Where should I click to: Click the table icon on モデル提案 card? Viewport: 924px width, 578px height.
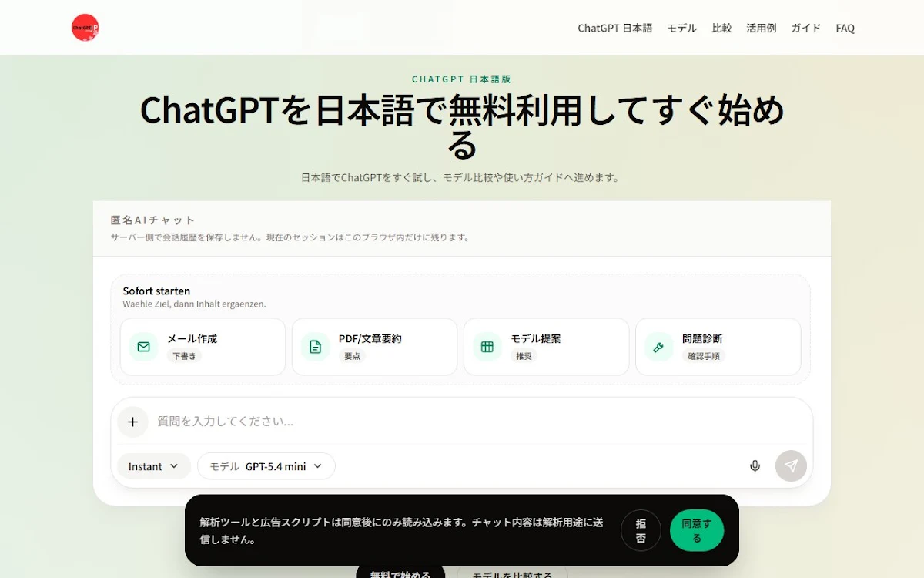[487, 347]
